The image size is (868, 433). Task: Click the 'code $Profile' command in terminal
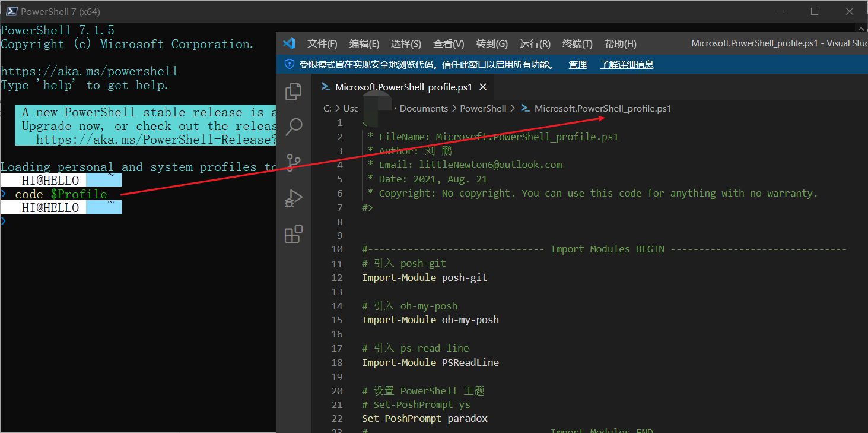click(61, 194)
